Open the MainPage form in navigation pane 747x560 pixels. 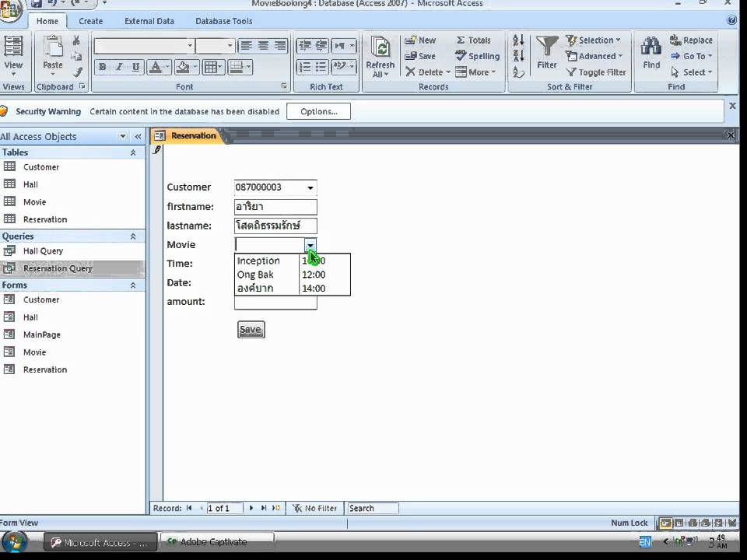[42, 334]
